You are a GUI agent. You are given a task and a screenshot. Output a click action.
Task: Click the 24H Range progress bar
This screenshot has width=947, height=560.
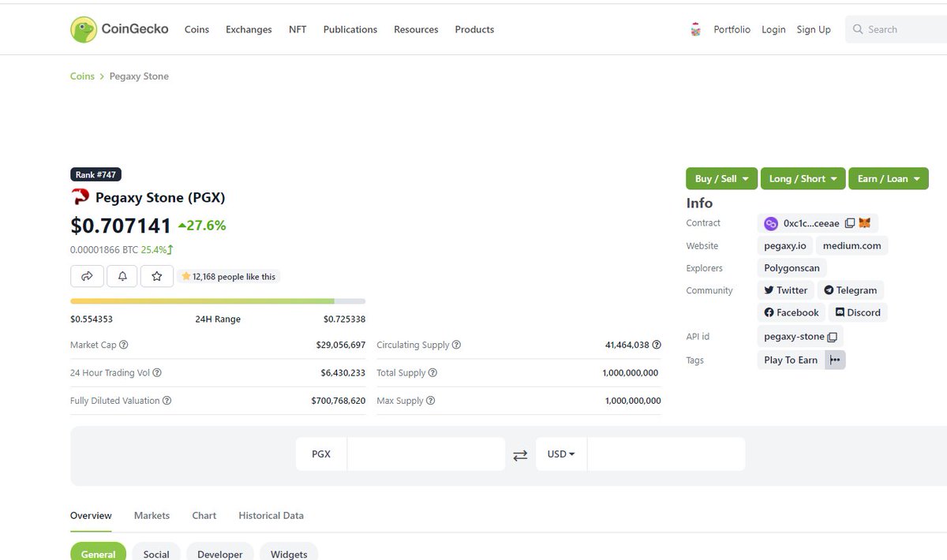pyautogui.click(x=218, y=301)
